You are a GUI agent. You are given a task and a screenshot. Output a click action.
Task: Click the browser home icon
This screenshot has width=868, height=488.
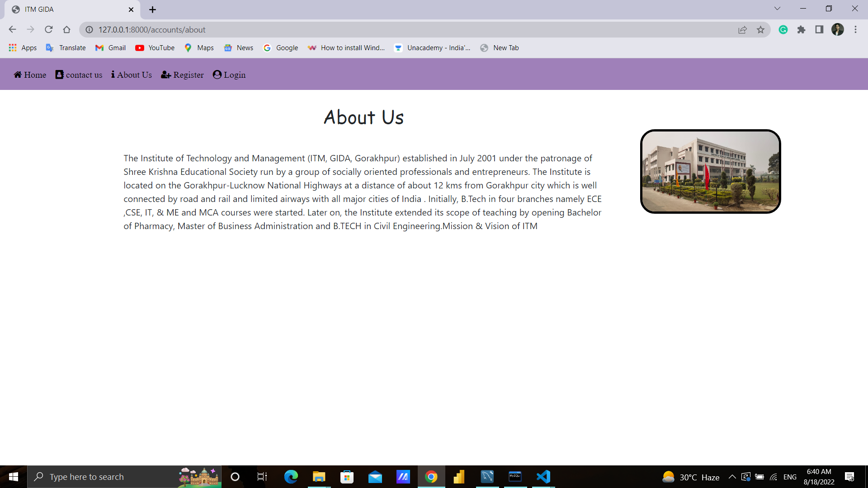click(x=67, y=30)
